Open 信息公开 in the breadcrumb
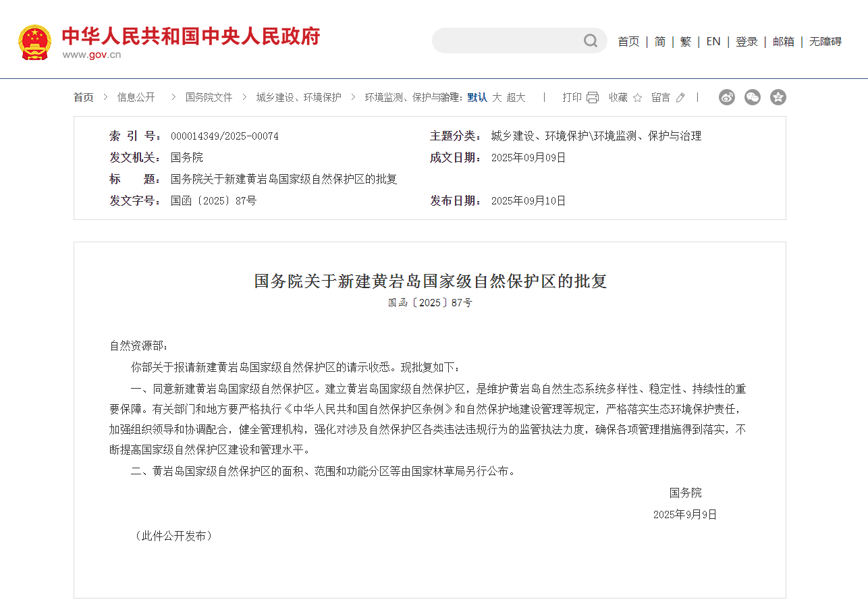 [x=136, y=97]
